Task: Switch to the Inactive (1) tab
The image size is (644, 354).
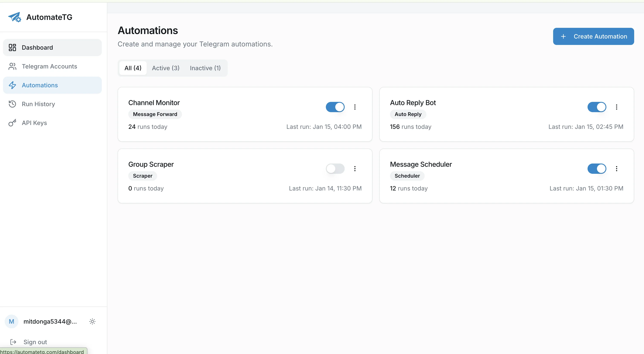Action: [x=205, y=68]
